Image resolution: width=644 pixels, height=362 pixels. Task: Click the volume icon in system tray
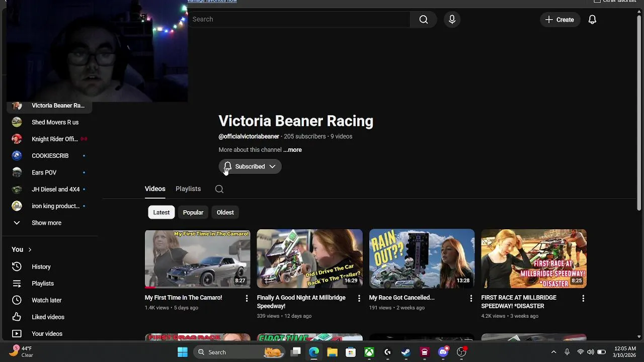pos(591,352)
